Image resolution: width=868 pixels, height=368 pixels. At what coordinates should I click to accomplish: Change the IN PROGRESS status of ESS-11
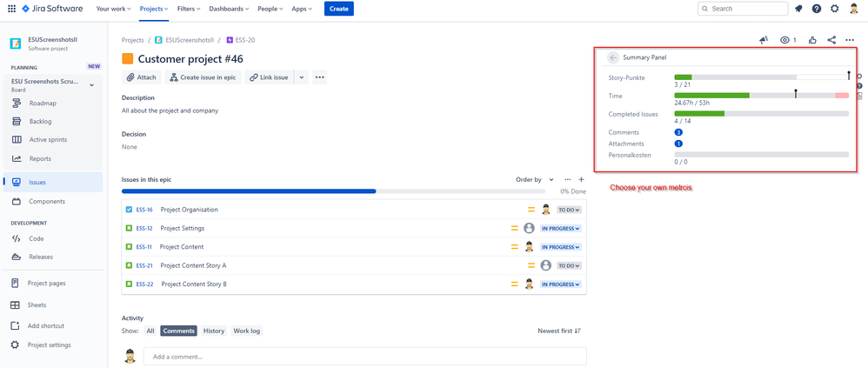[x=561, y=247]
